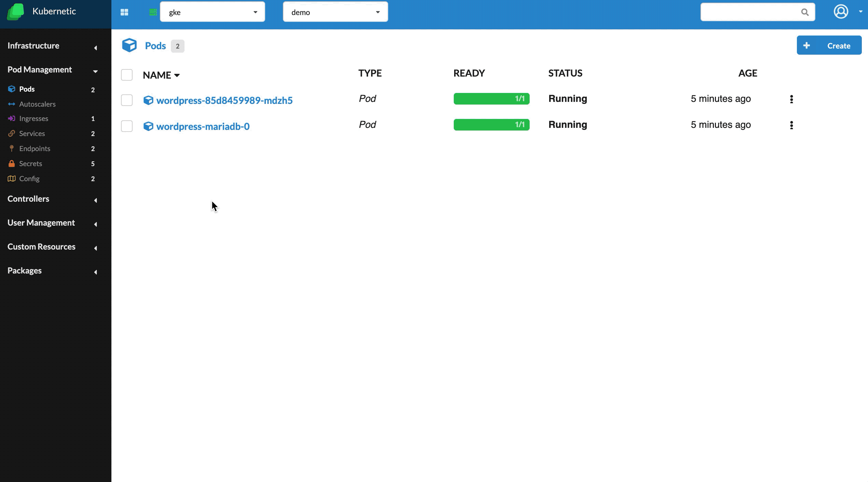868x482 pixels.
Task: Toggle the select-all checkbox in header
Action: [126, 75]
